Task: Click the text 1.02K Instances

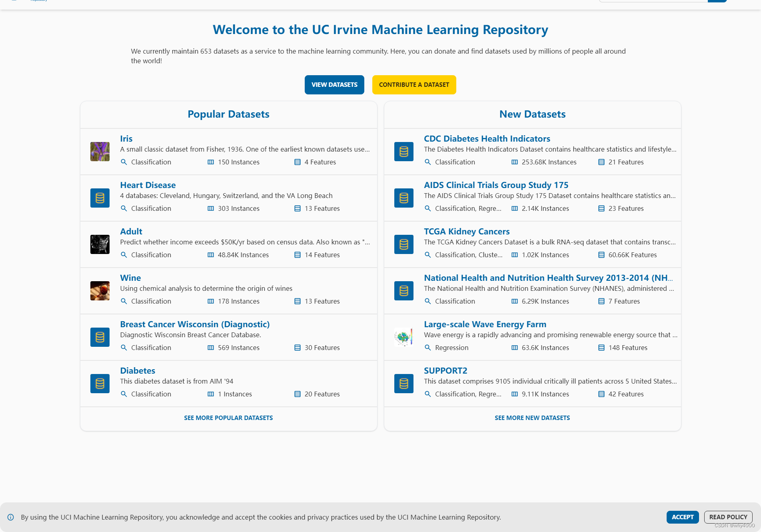Action: 545,255
